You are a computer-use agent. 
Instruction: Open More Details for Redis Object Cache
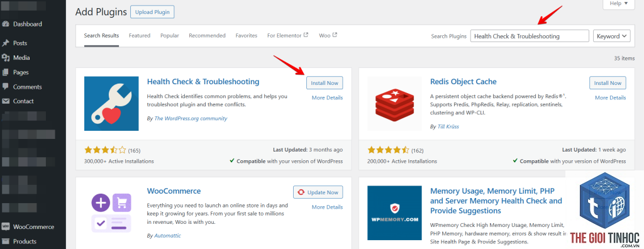[610, 98]
